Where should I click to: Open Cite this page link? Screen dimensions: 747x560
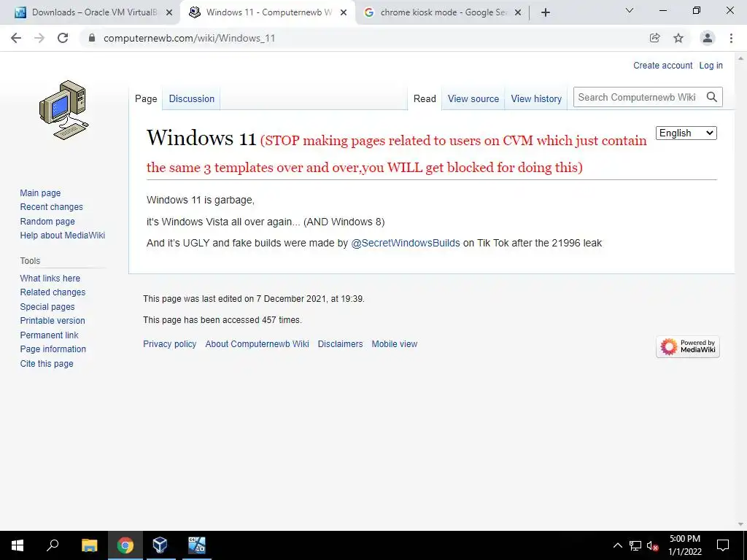point(47,363)
